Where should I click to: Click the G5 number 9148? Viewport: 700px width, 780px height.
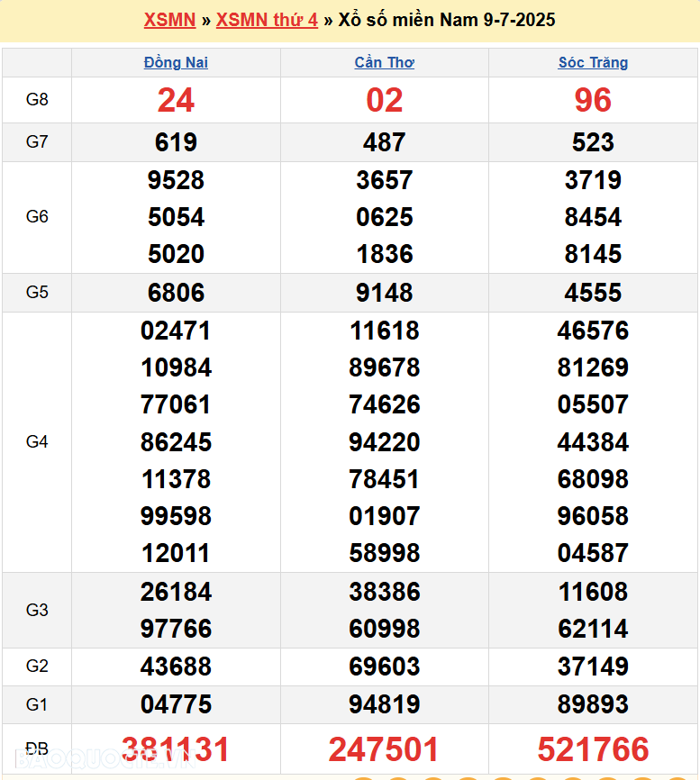point(385,293)
